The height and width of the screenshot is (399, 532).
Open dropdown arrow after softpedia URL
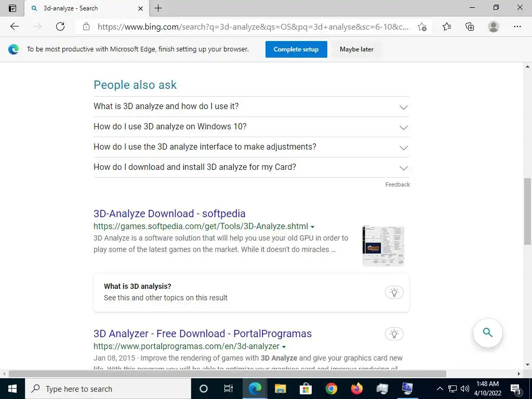[312, 227]
